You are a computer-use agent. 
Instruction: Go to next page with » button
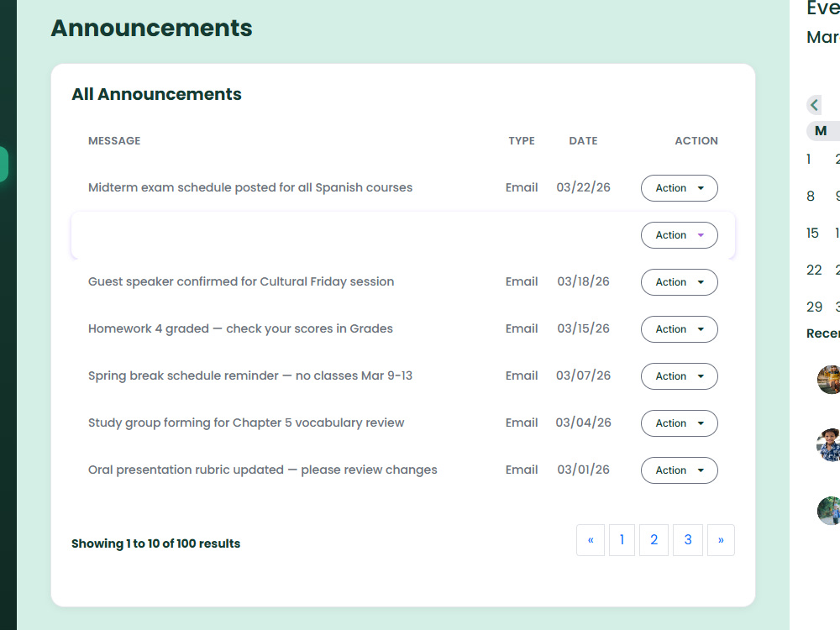point(721,540)
